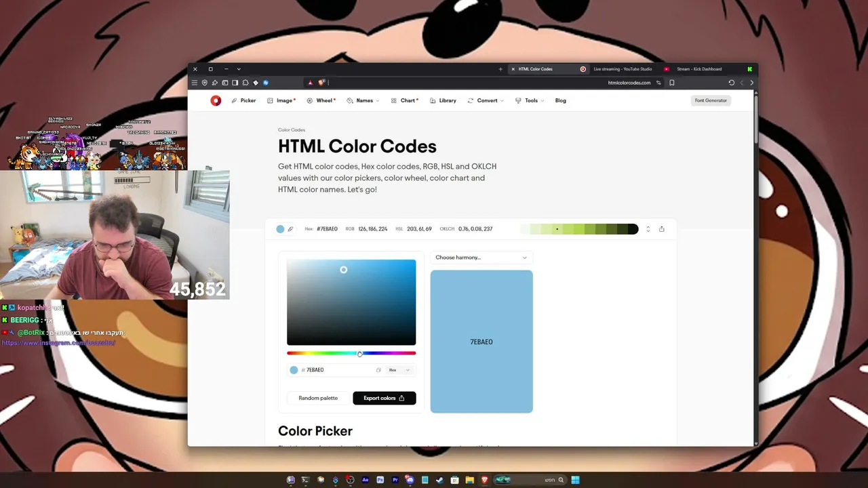This screenshot has width=868, height=488.
Task: Click the eyedropper icon in color bar
Action: tap(290, 229)
